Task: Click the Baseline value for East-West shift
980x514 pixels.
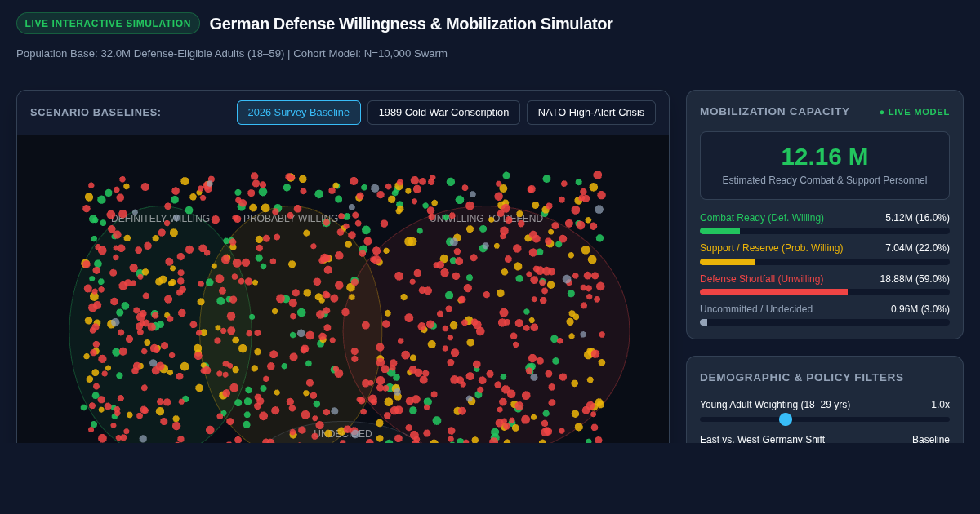Action: (931, 440)
